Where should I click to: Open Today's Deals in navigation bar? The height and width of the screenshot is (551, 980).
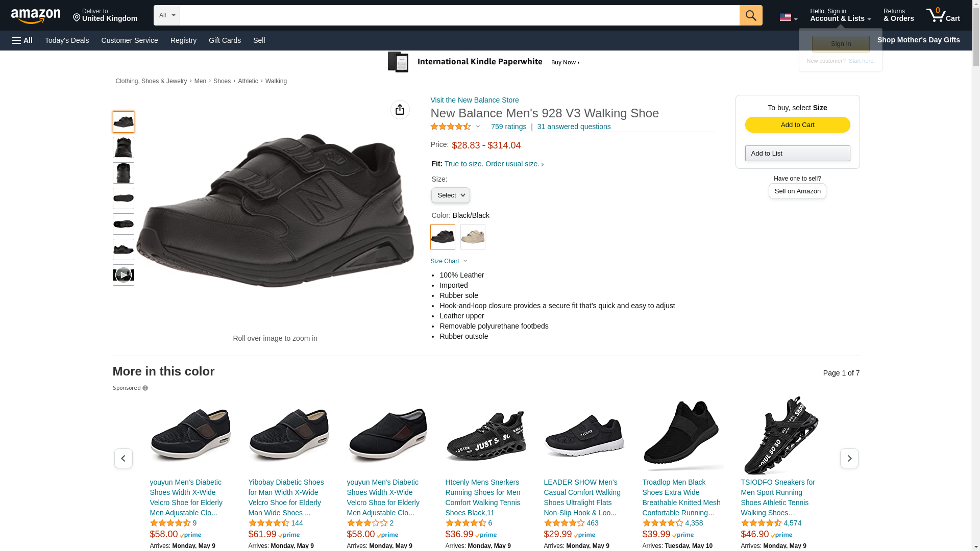pos(67,40)
